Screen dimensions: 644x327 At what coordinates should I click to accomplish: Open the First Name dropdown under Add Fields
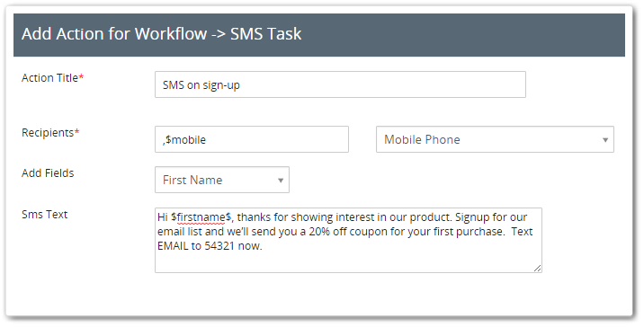(222, 180)
